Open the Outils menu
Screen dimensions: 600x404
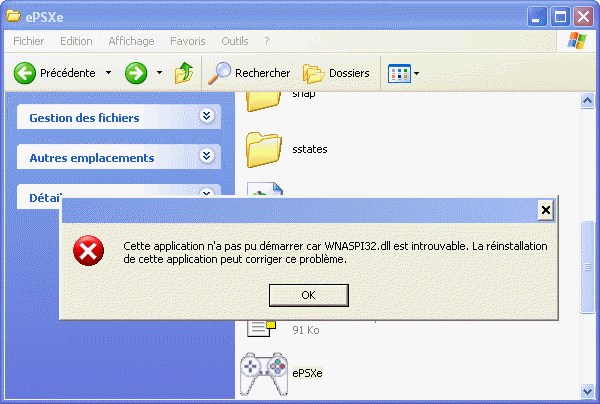tap(235, 41)
